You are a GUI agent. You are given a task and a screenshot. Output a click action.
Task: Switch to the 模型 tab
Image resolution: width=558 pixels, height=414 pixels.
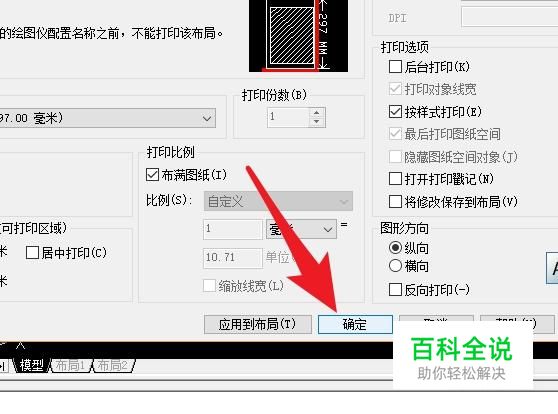pyautogui.click(x=31, y=365)
